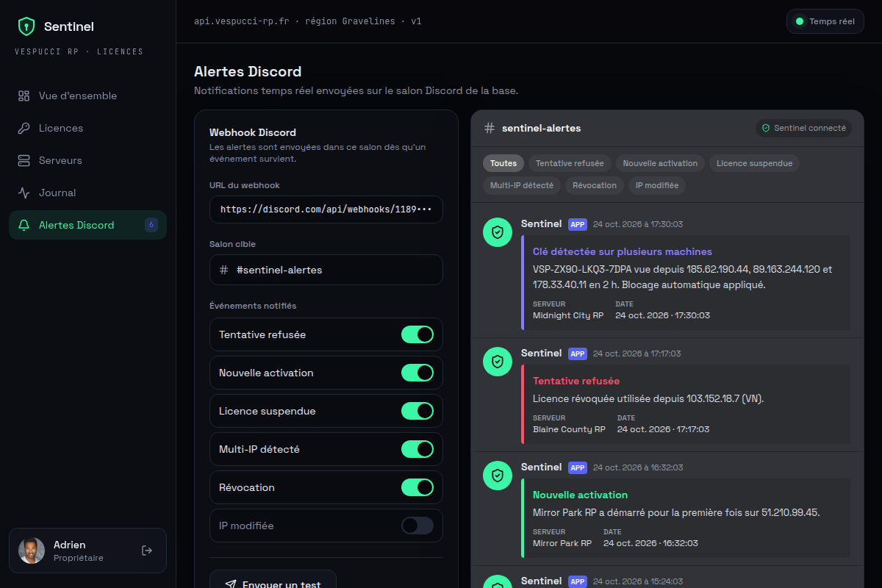Viewport: 882px width, 588px height.
Task: Click the paper plane icon on Envoyer un test
Action: [231, 585]
